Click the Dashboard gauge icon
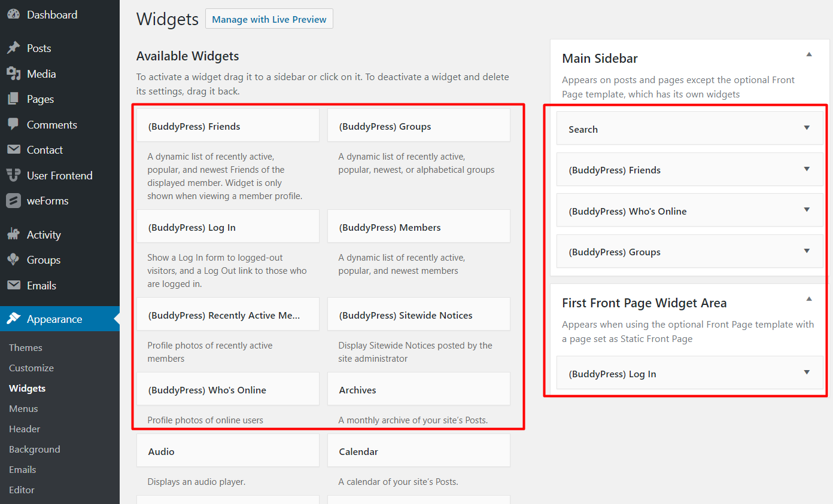This screenshot has width=833, height=504. pos(13,15)
